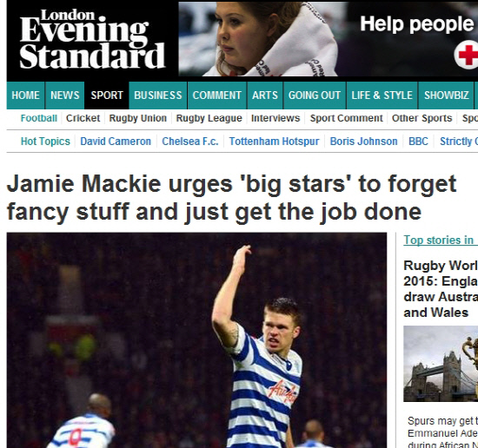Open the HOME navigation tab
The width and height of the screenshot is (478, 448).
[x=25, y=96]
